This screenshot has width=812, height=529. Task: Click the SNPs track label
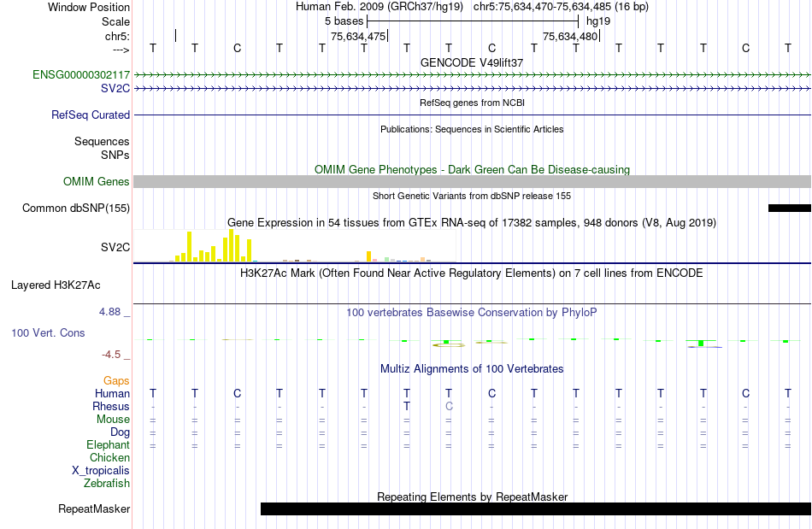115,155
